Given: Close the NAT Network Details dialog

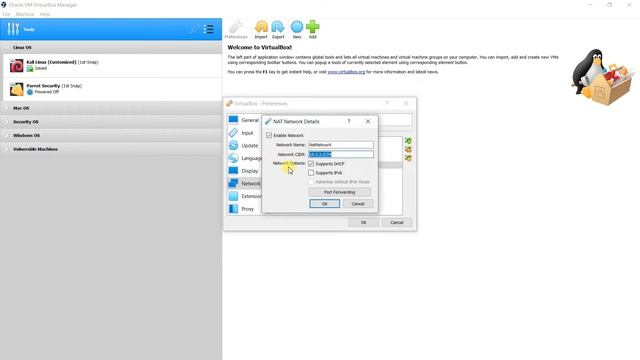Looking at the screenshot, I should point(368,121).
